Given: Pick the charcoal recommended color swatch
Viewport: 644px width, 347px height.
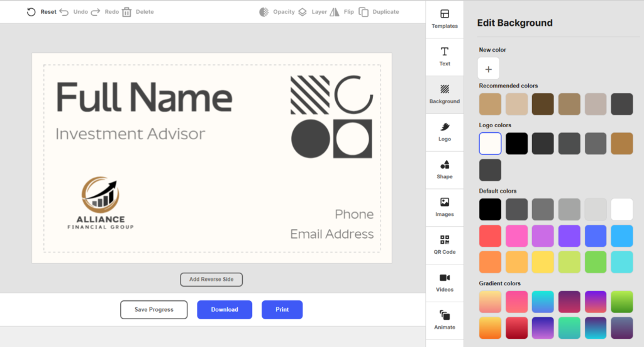Looking at the screenshot, I should pos(621,104).
